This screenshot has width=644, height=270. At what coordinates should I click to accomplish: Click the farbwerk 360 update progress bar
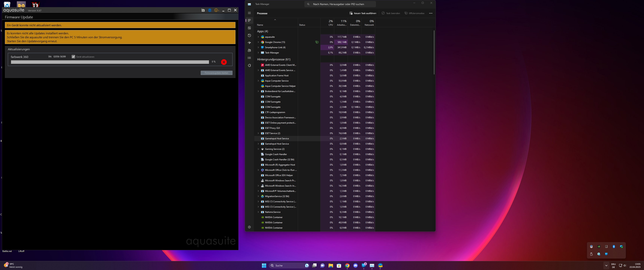(110, 62)
